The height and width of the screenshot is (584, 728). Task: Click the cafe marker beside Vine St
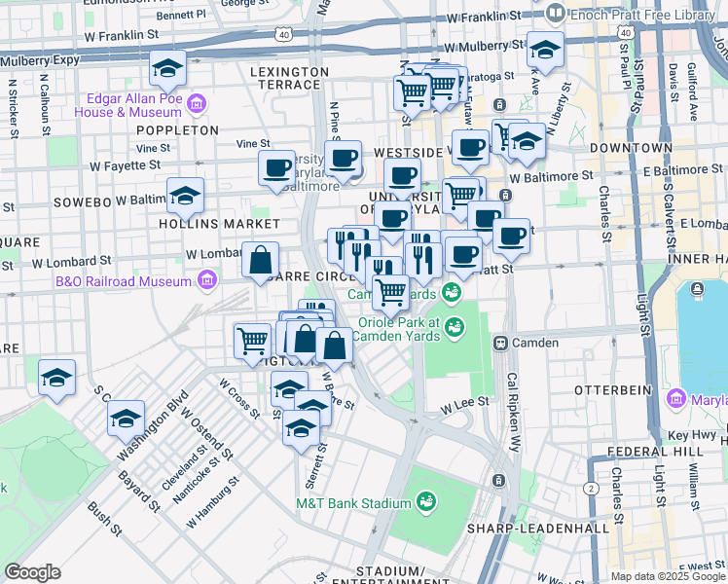click(276, 170)
